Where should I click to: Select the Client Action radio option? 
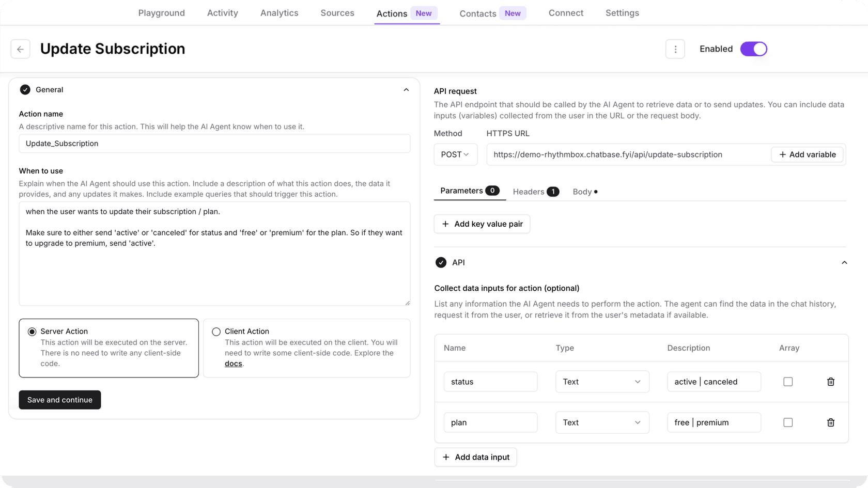click(216, 332)
